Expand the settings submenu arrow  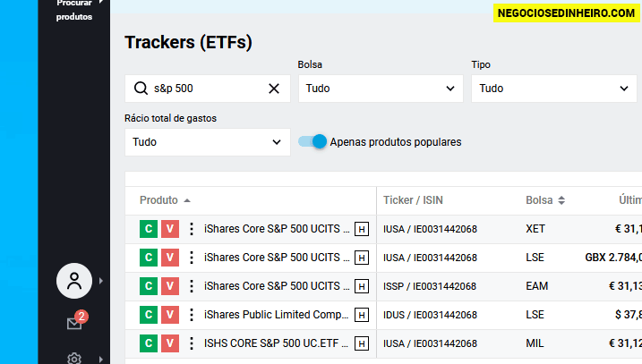coord(101,360)
